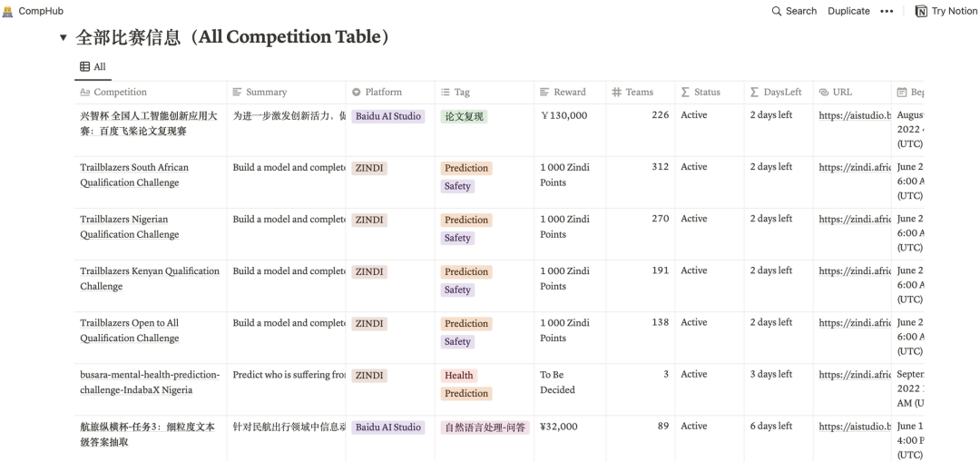Image resolution: width=980 pixels, height=462 pixels.
Task: Click the Teams value 312
Action: 660,167
